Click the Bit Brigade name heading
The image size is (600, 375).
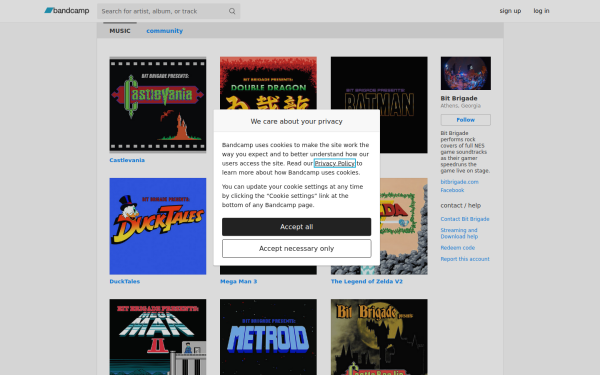459,98
